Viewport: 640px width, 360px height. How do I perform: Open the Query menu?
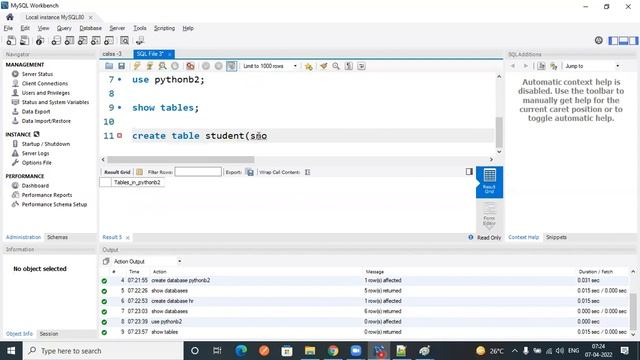click(x=64, y=28)
